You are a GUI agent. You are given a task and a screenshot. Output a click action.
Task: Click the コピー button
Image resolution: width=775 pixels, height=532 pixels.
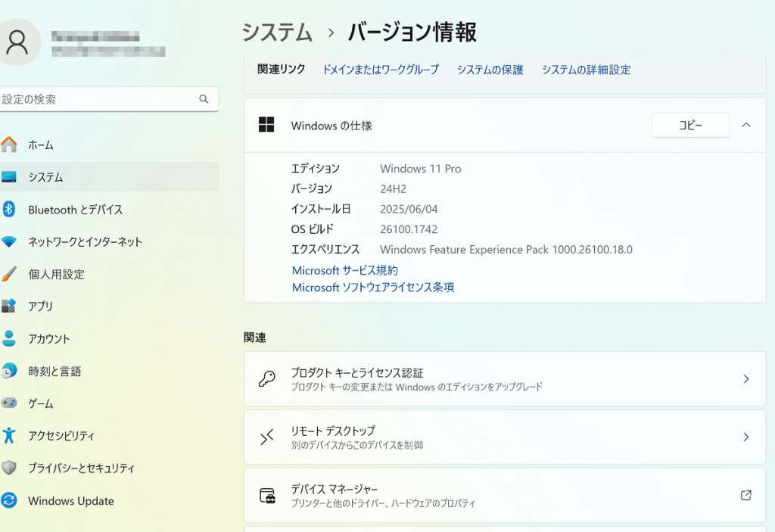(690, 125)
